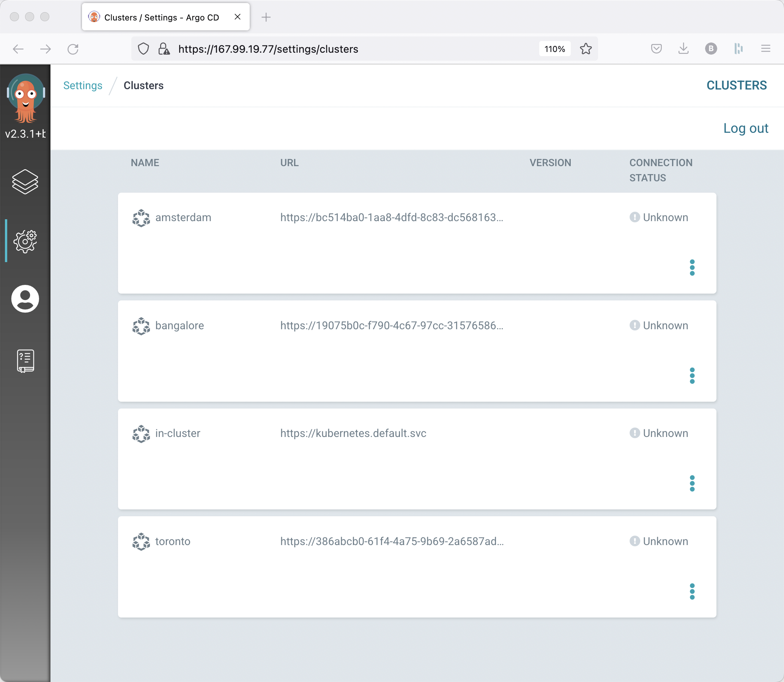The width and height of the screenshot is (784, 682).
Task: Select the Clusters / Settings browser tab
Action: coord(162,17)
